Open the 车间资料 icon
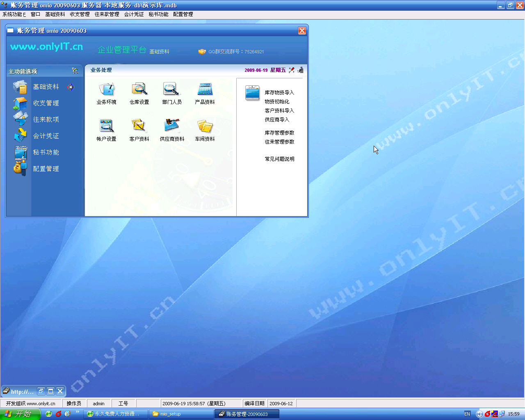The height and width of the screenshot is (420, 525). tap(205, 126)
